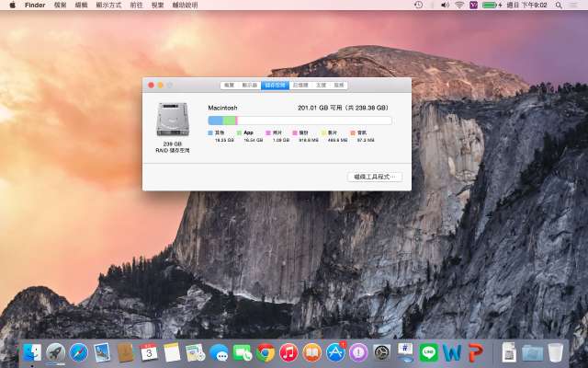This screenshot has height=368, width=588.
Task: Open the 編輯 menu
Action: (81, 5)
